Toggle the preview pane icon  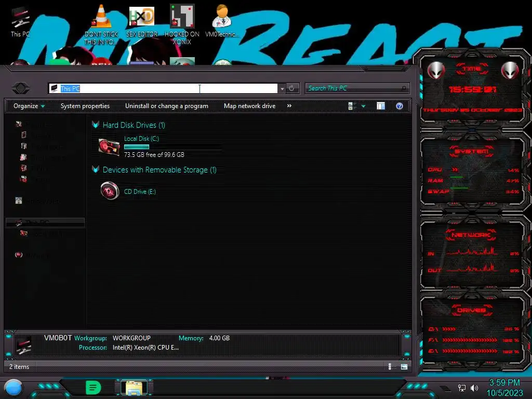click(x=381, y=106)
